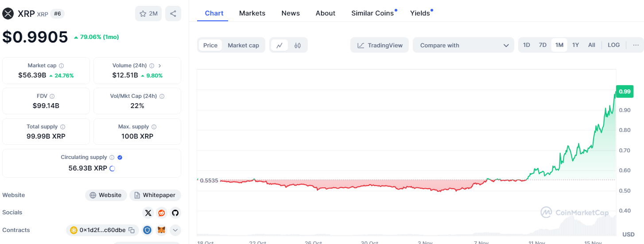Select the Market cap toggle
Viewport: 644px width, 244px height.
243,45
